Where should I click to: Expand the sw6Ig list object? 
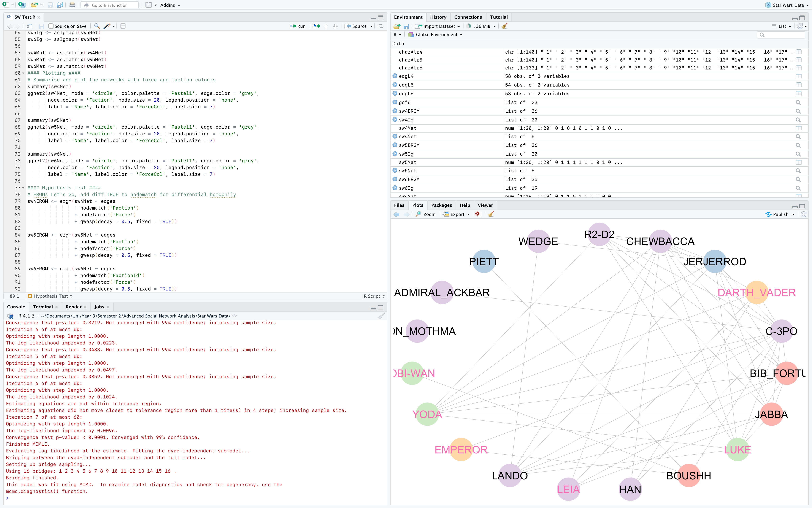pyautogui.click(x=395, y=188)
